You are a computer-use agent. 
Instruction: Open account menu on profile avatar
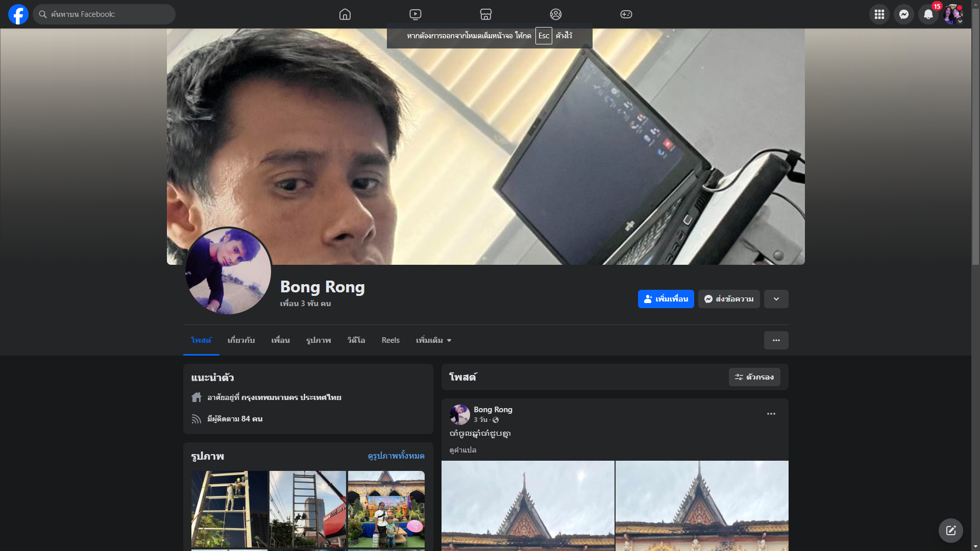tap(952, 14)
